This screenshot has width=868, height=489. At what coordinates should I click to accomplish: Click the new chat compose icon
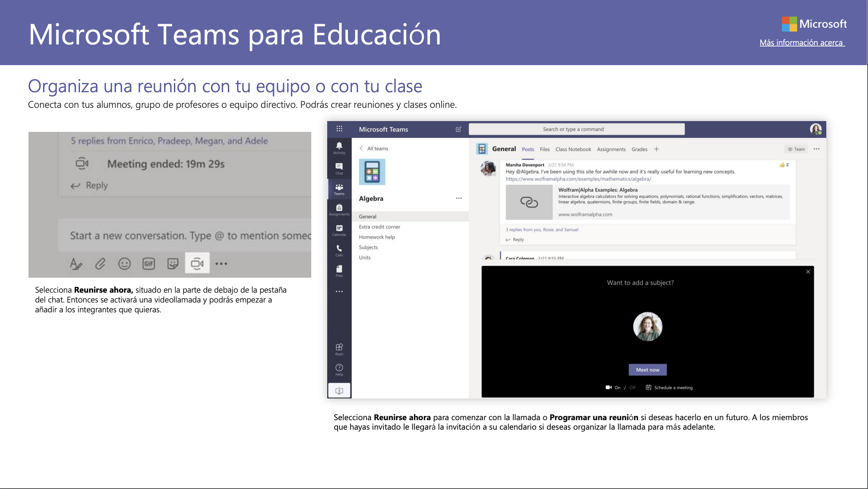pyautogui.click(x=458, y=129)
